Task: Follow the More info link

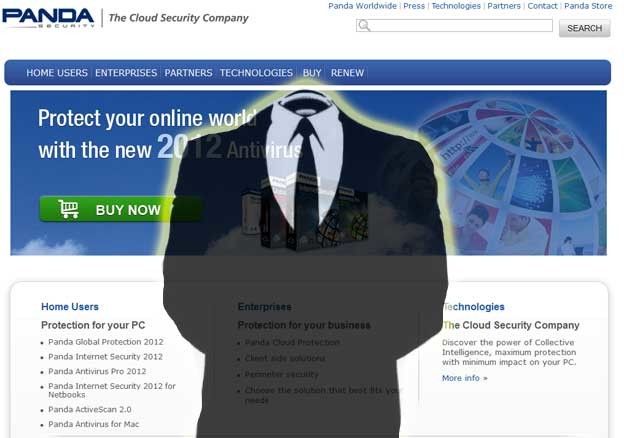Action: pos(464,378)
